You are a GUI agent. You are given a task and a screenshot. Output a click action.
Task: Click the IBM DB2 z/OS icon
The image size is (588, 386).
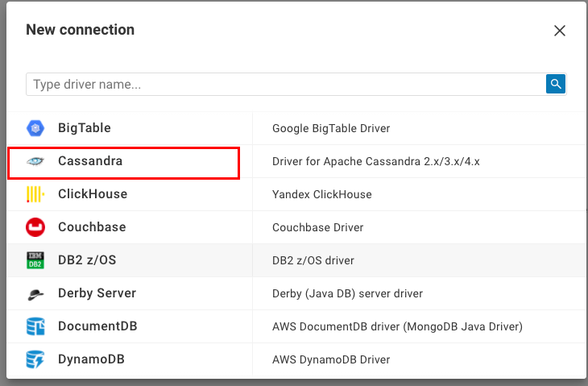click(x=35, y=260)
